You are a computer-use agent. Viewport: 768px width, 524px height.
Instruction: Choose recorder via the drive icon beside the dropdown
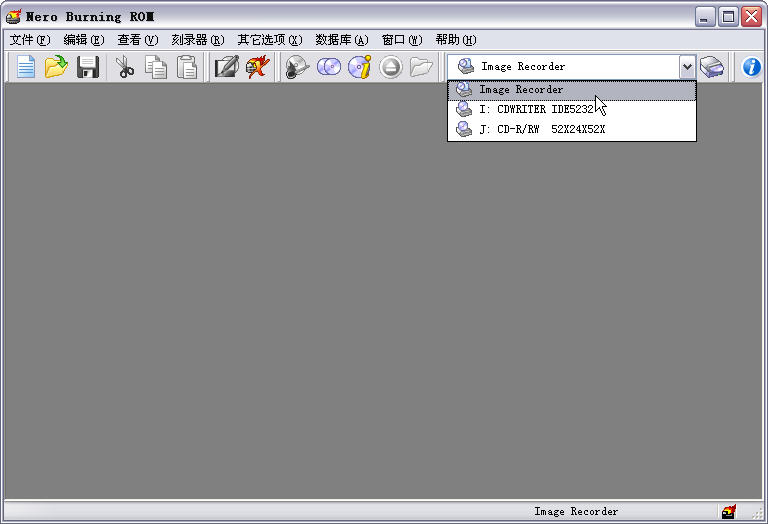(712, 67)
